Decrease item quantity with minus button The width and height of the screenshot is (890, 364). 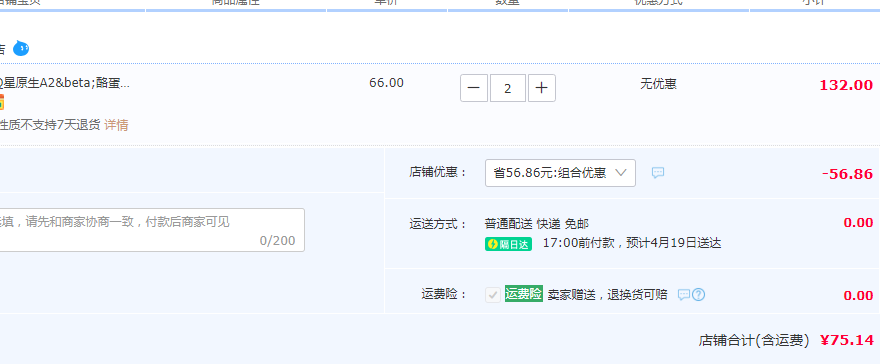tap(474, 88)
